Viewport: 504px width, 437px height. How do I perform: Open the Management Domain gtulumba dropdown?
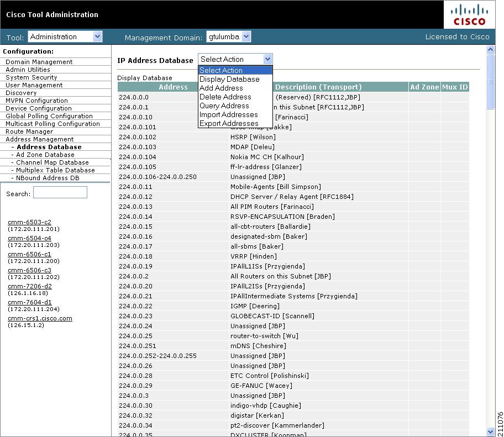click(x=229, y=36)
